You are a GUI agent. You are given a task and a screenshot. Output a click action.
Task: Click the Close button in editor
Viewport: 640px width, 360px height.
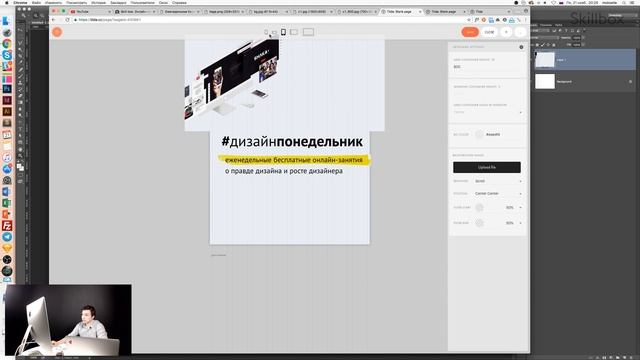pyautogui.click(x=489, y=32)
